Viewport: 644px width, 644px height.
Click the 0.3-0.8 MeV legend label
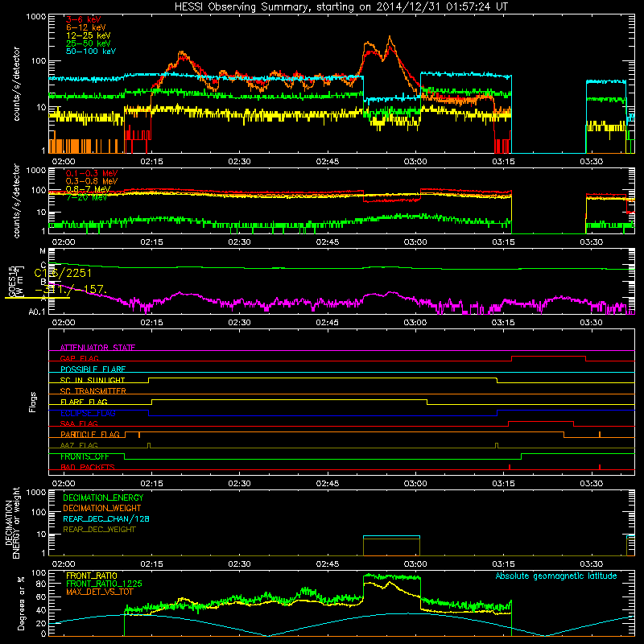[92, 181]
